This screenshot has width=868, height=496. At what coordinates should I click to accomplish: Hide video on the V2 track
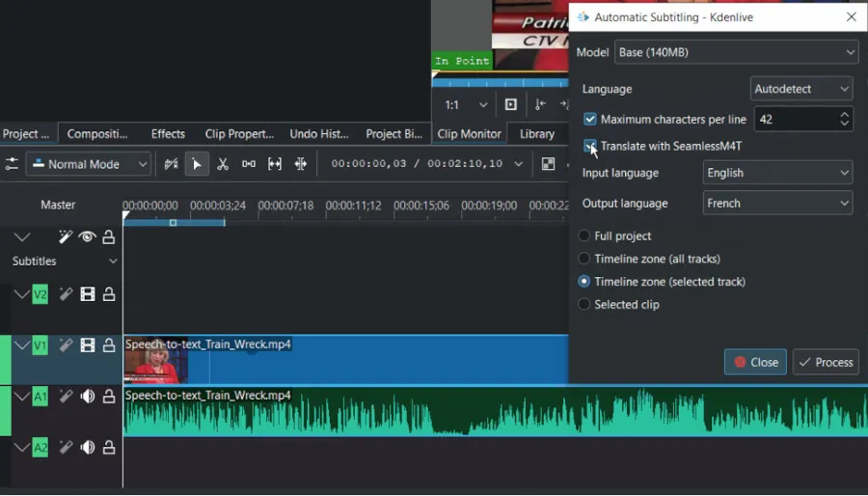coord(88,294)
